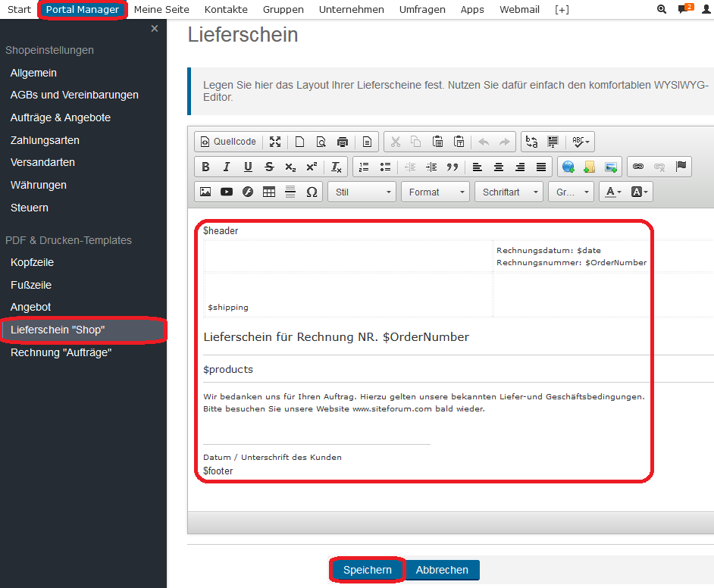Save with the Speichern button

point(368,570)
